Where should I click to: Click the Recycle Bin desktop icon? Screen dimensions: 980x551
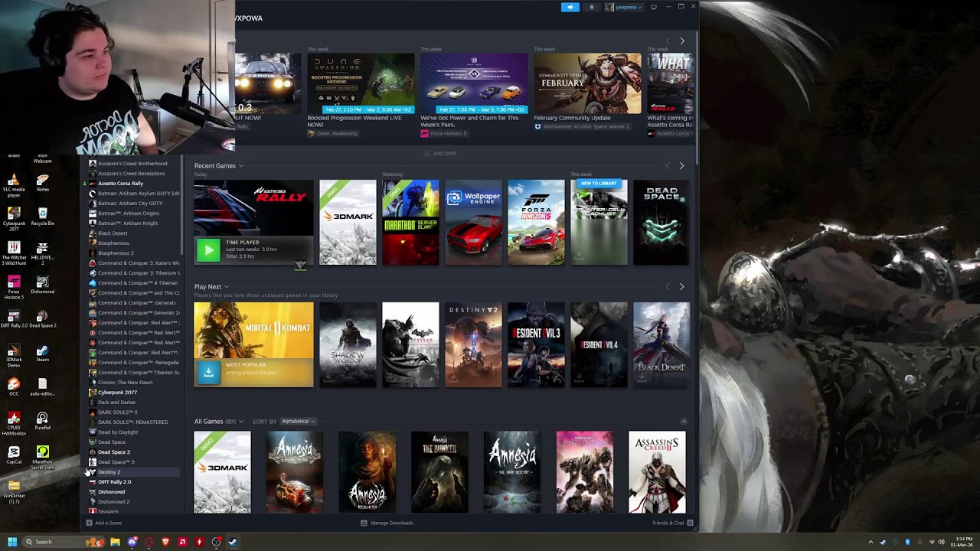[x=42, y=217]
